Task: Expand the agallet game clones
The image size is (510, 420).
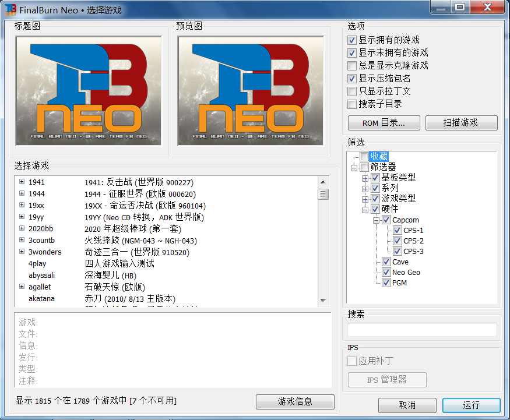Action: pyautogui.click(x=22, y=287)
